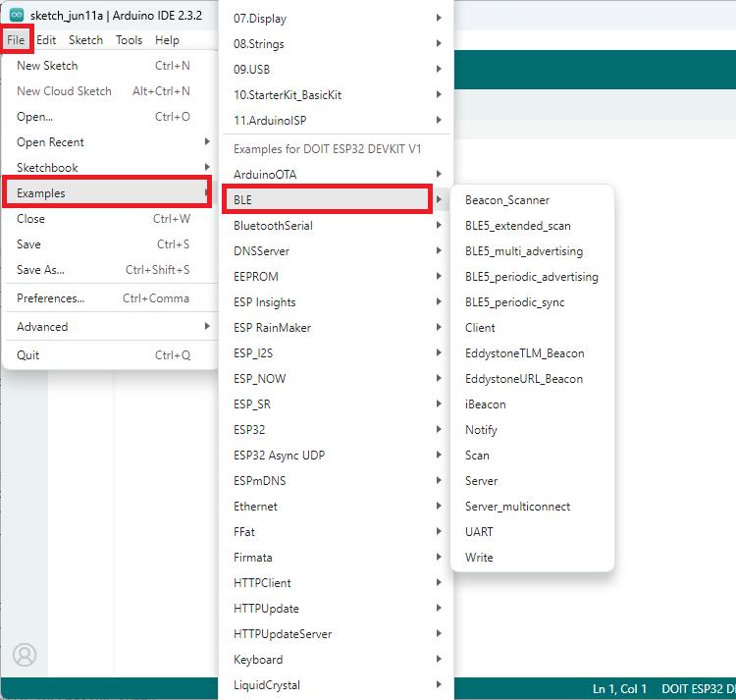Expand the Open Recent submenu

(x=110, y=141)
